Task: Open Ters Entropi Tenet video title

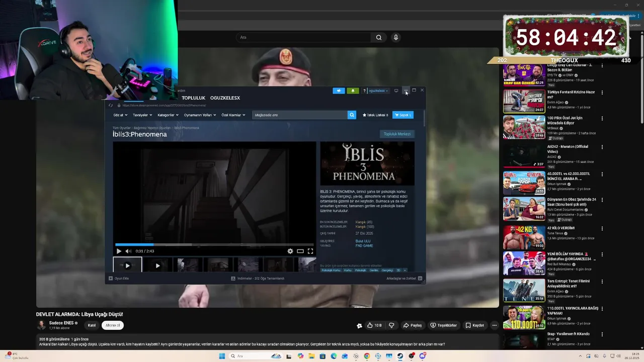Action: tap(569, 283)
